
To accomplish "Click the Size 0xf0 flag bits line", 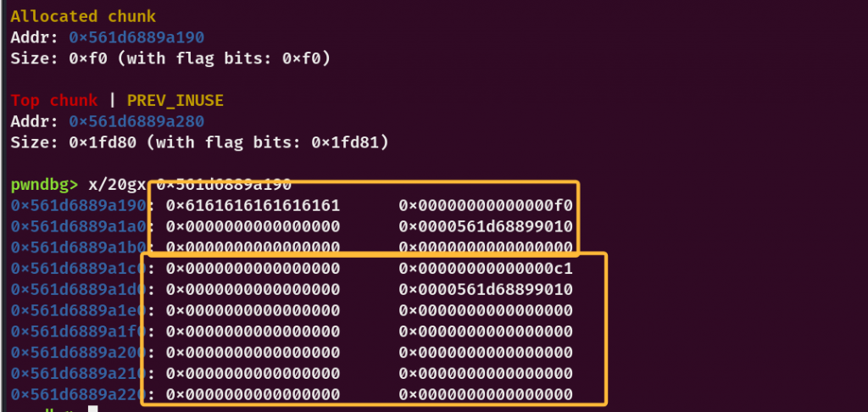I will (170, 58).
